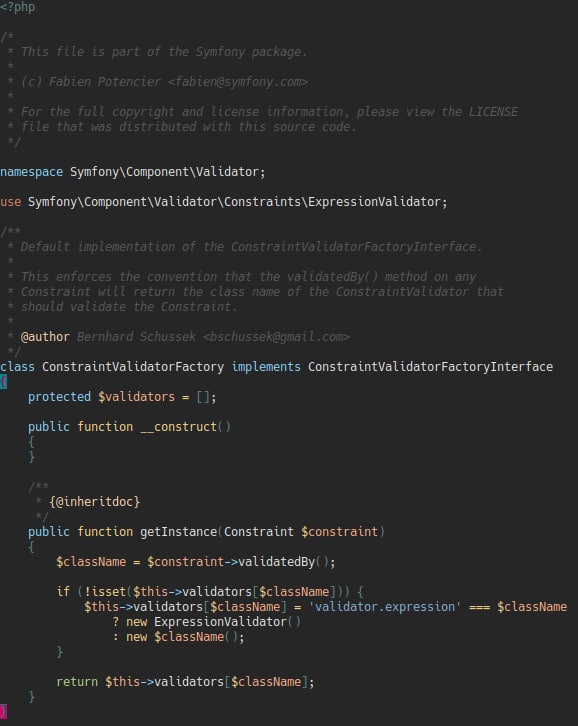This screenshot has width=578, height=726.
Task: Click the 'if' keyword
Action: pyautogui.click(x=63, y=592)
